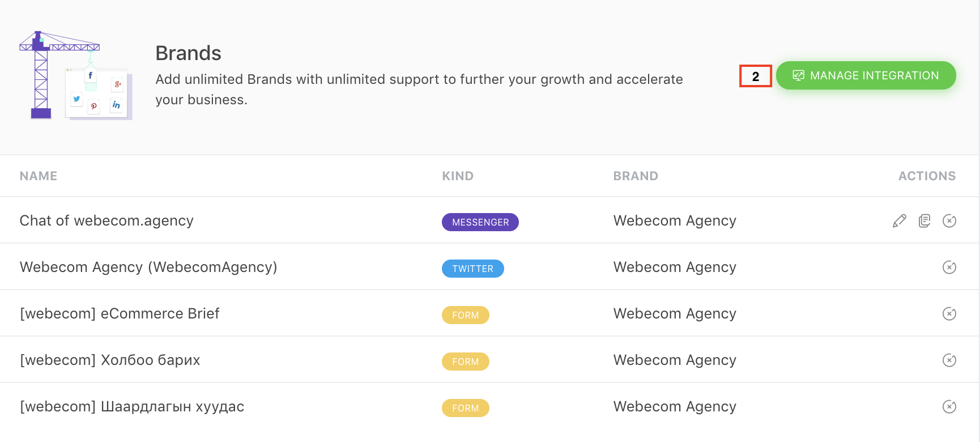Delete the Chat of webecom.agency integration
980x442 pixels.
[949, 221]
